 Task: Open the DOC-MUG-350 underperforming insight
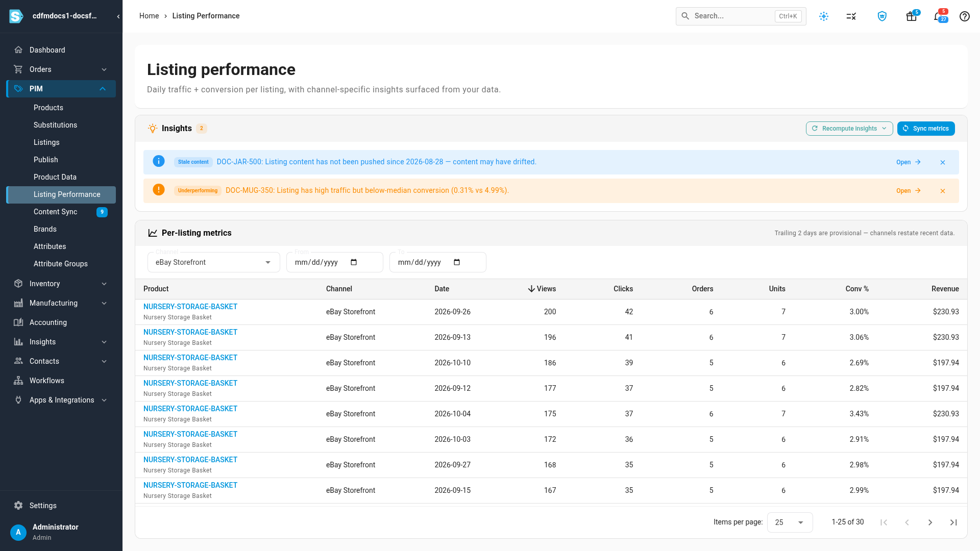[909, 191]
